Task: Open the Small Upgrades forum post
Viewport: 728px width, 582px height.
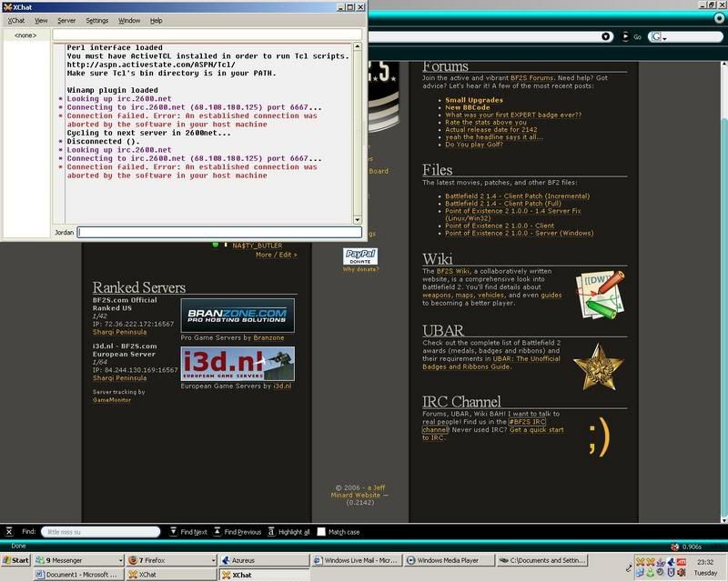Action: [473, 100]
